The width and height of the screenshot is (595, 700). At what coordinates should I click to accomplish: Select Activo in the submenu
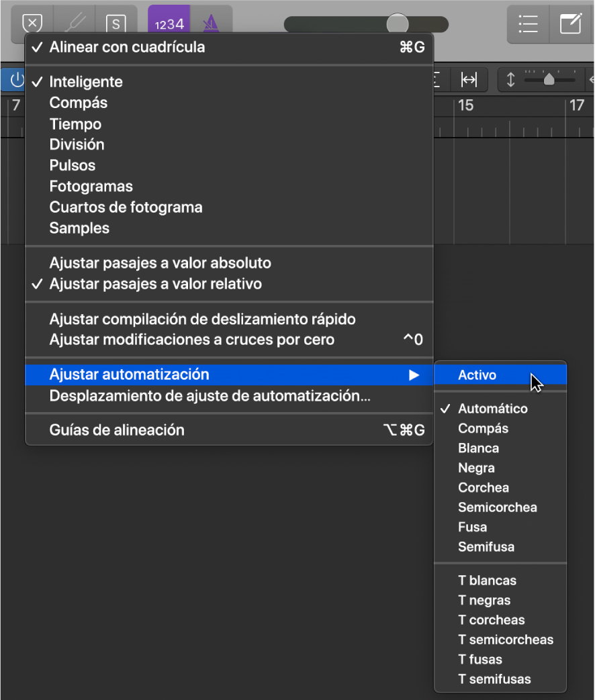click(477, 374)
